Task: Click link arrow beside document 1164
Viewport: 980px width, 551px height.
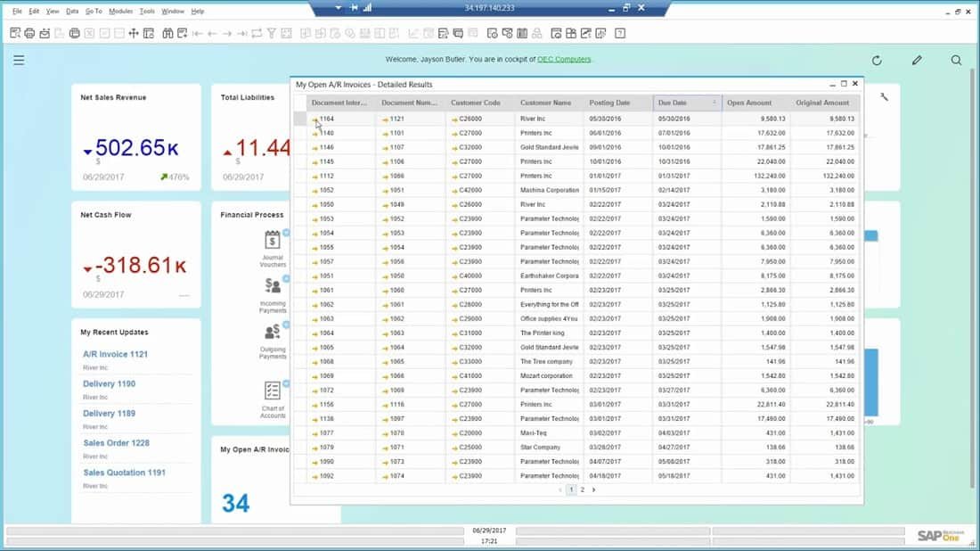Action: coord(315,119)
